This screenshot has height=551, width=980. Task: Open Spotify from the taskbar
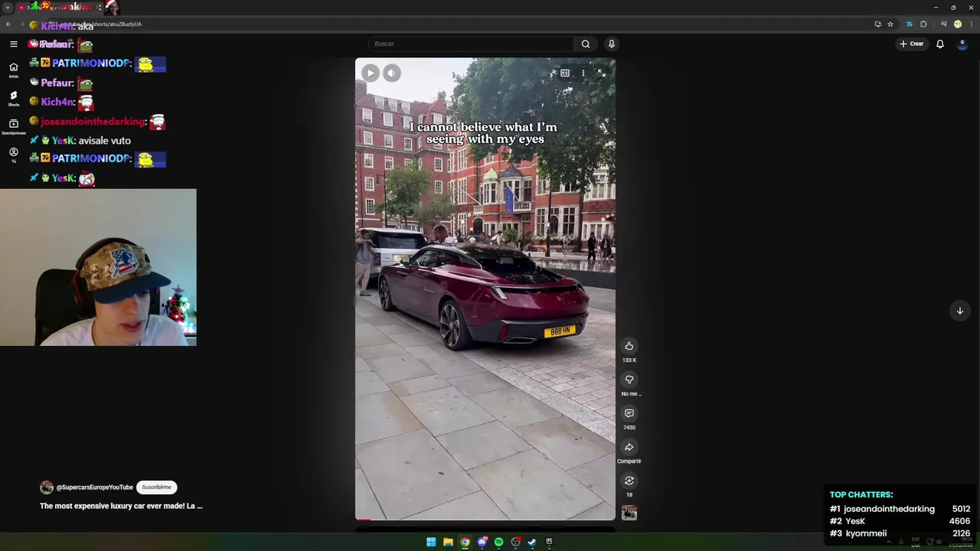498,542
